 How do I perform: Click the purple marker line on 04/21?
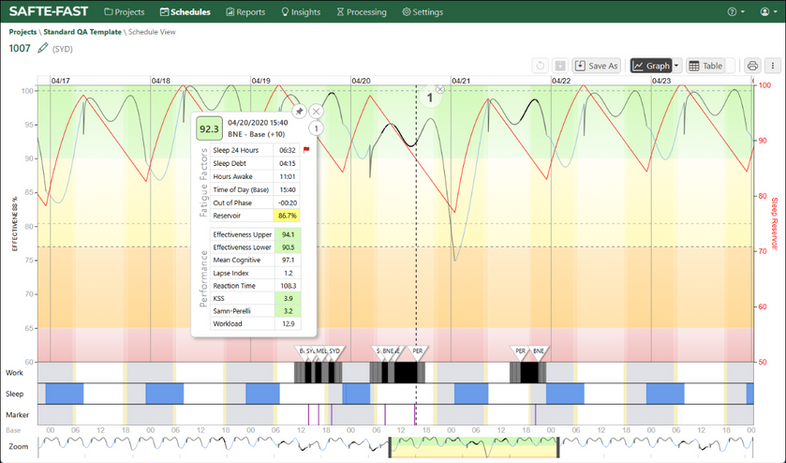click(535, 414)
